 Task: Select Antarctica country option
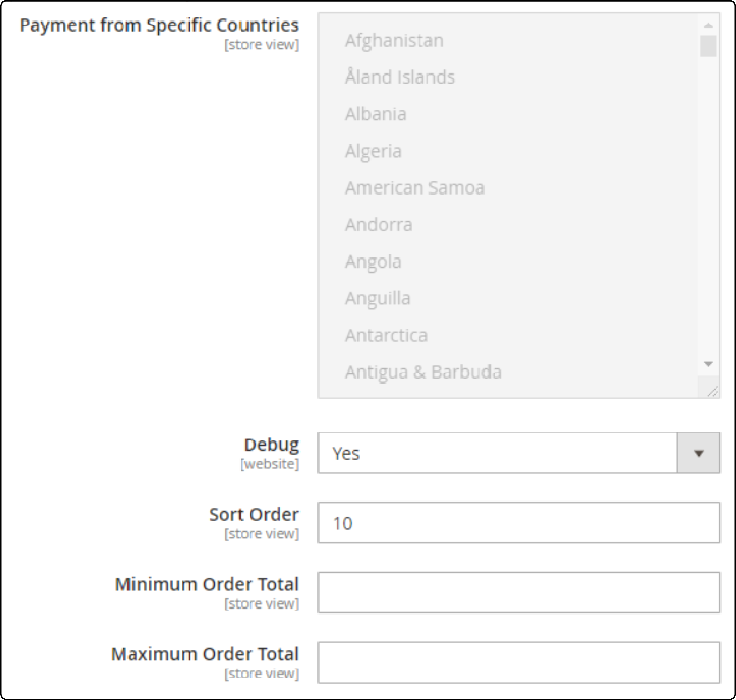[387, 335]
